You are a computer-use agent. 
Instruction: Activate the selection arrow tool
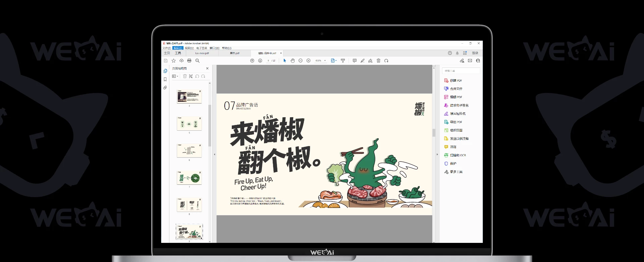pos(285,61)
